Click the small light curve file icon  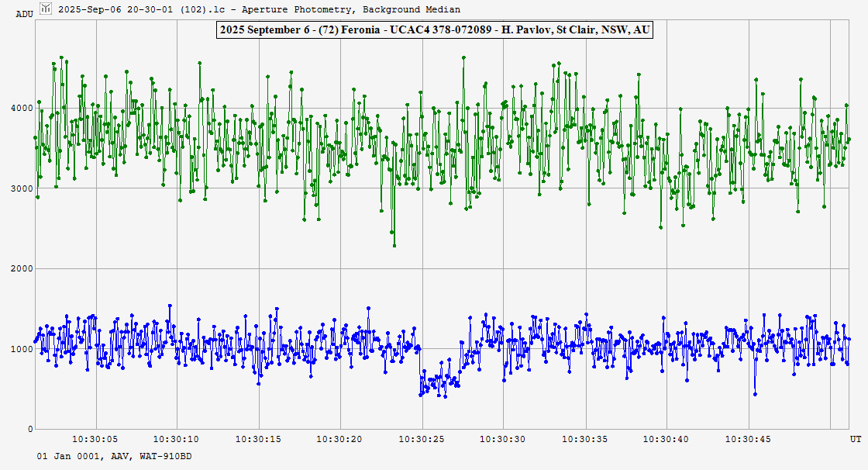pyautogui.click(x=46, y=9)
